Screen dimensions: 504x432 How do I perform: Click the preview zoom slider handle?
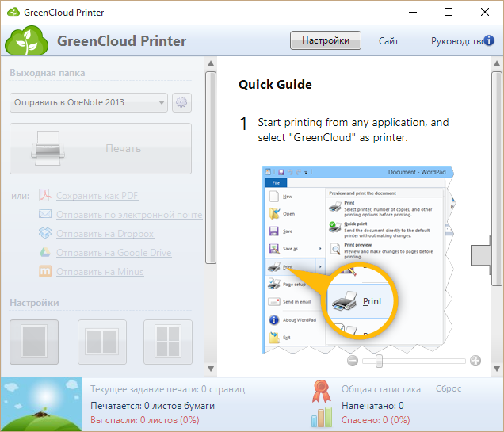coord(380,361)
